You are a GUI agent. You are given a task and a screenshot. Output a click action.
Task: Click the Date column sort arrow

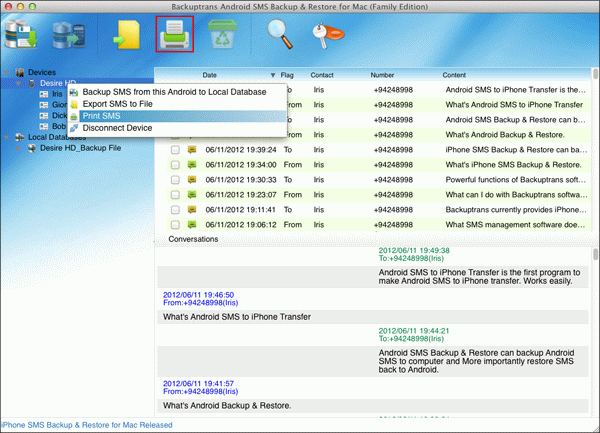point(273,75)
